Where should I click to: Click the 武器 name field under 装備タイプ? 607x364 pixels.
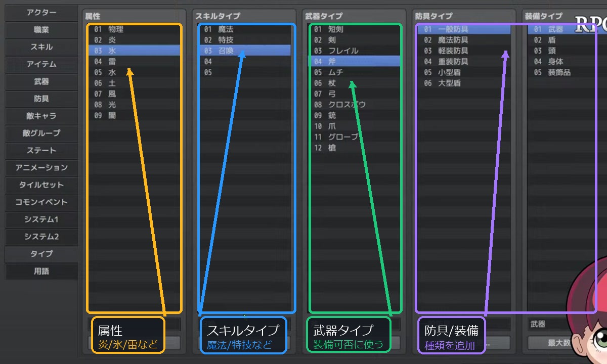[x=551, y=324]
